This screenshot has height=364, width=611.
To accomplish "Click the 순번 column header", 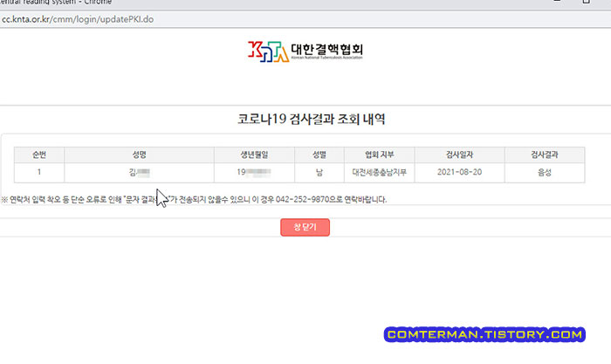I will [39, 155].
